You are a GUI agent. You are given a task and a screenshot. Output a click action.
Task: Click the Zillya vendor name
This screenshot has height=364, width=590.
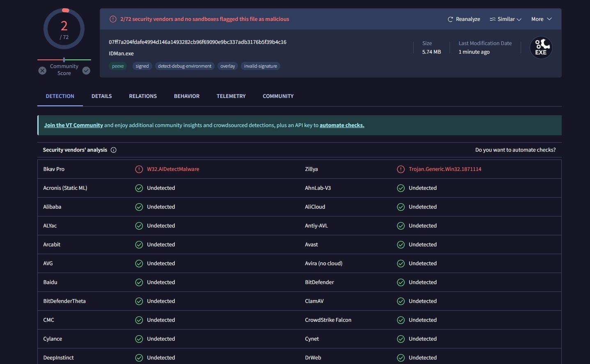[x=311, y=169]
